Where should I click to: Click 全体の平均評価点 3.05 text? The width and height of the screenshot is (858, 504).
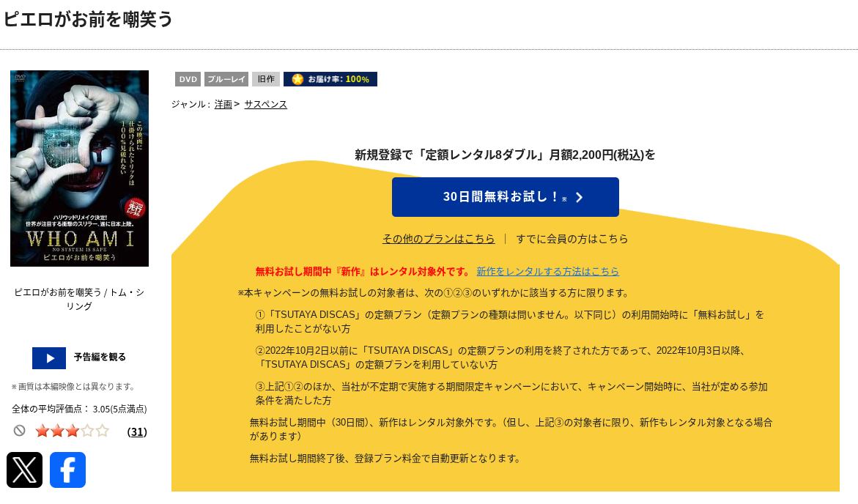coord(79,409)
